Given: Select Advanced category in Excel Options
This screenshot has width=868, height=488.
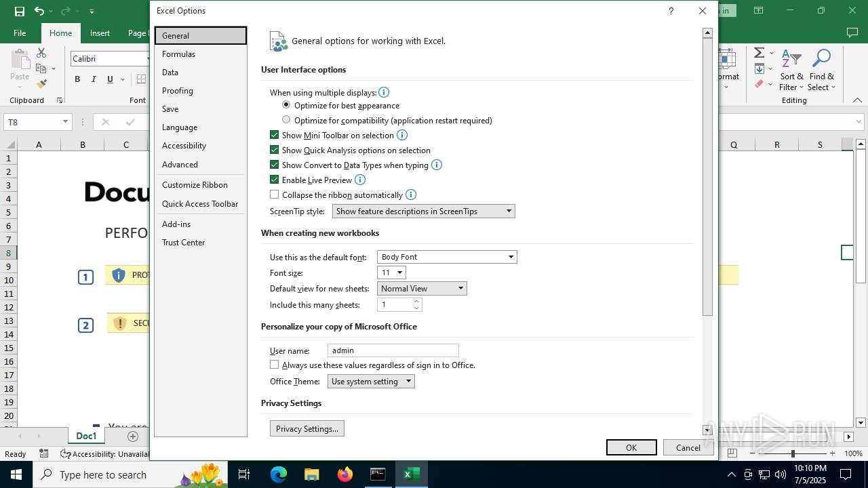Looking at the screenshot, I should (201, 165).
